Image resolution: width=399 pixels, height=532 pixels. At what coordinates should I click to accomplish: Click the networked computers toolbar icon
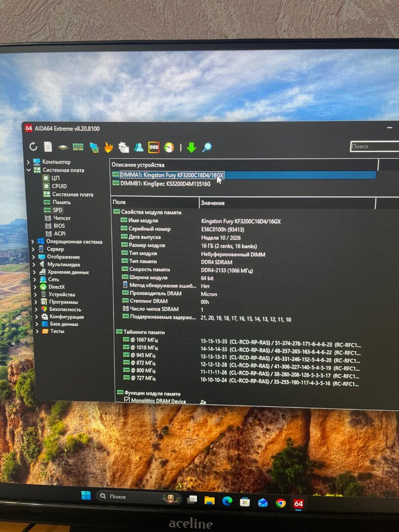tap(94, 147)
